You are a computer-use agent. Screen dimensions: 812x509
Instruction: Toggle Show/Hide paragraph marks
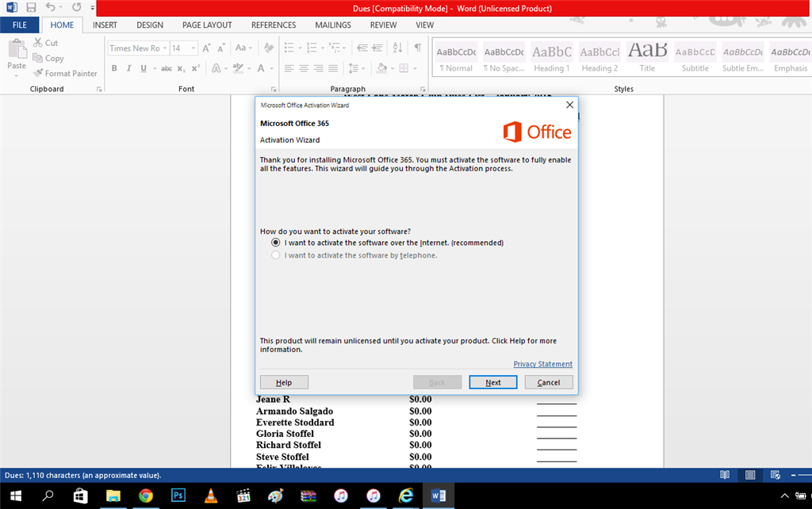pyautogui.click(x=417, y=48)
